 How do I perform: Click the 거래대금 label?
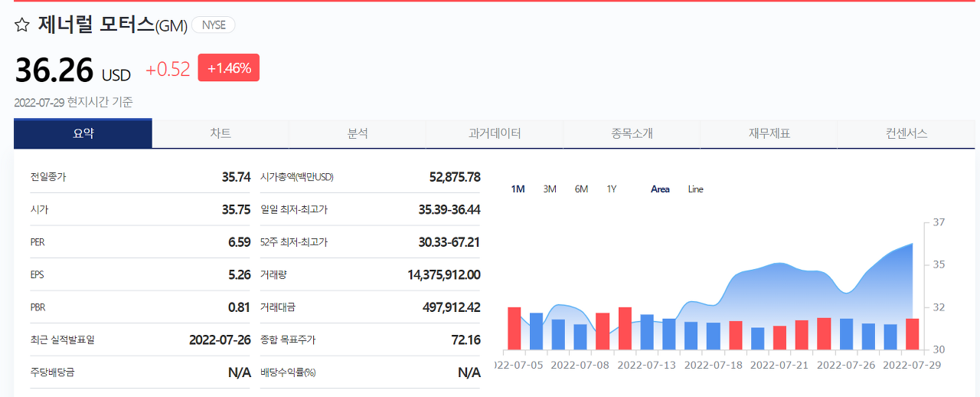click(x=278, y=307)
